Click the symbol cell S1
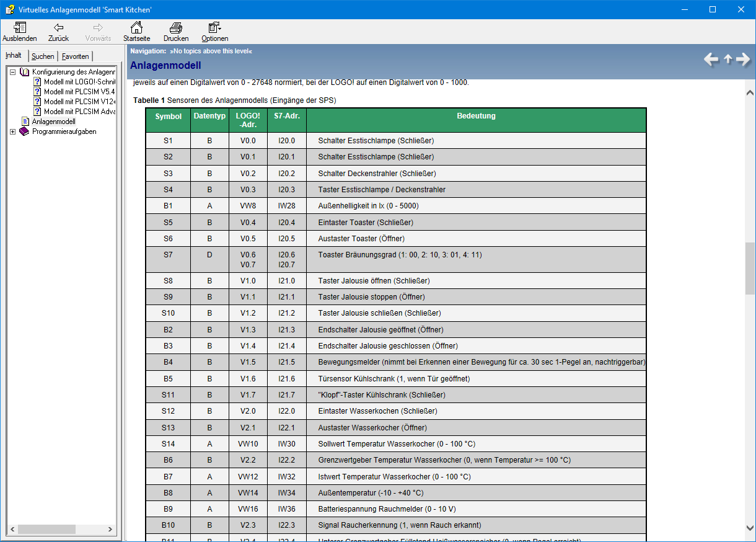Viewport: 756px width, 542px height. pos(169,141)
